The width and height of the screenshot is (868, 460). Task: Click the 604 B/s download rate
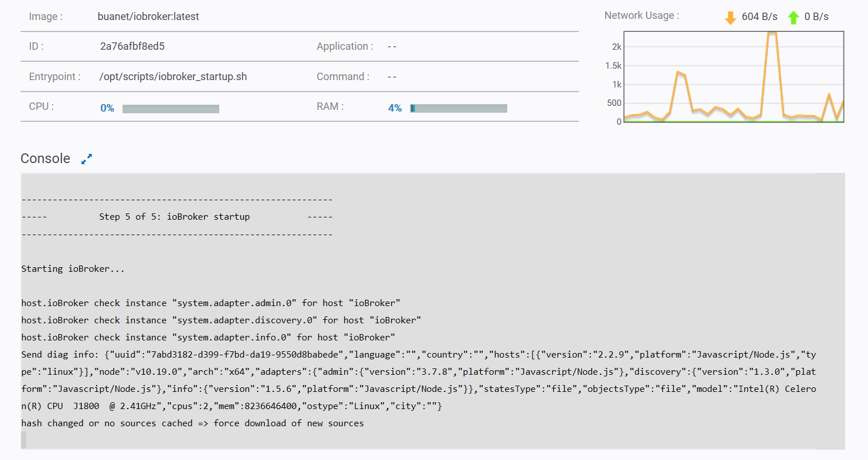coord(759,17)
